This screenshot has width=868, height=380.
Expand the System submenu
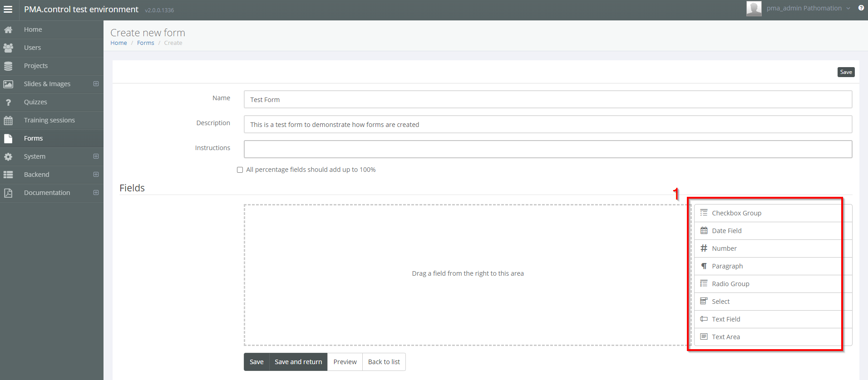[x=96, y=156]
